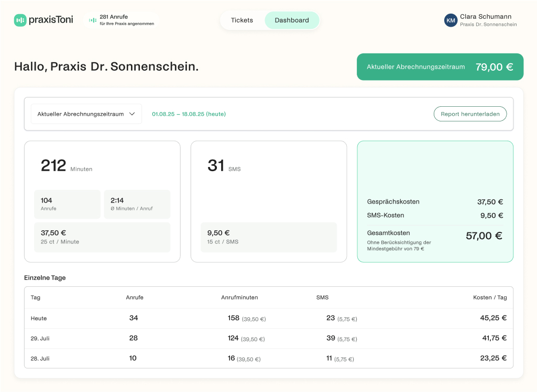
Task: Select the Dashboard tab
Action: click(x=292, y=20)
